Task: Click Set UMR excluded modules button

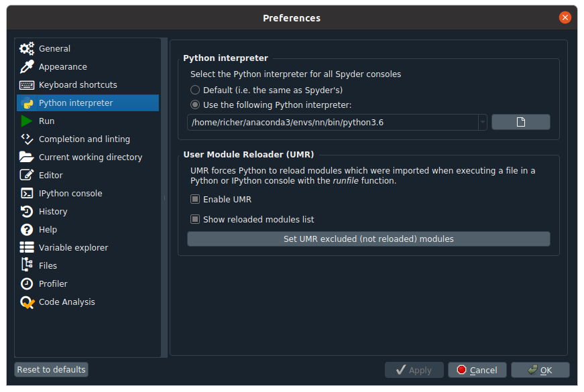Action: point(368,239)
